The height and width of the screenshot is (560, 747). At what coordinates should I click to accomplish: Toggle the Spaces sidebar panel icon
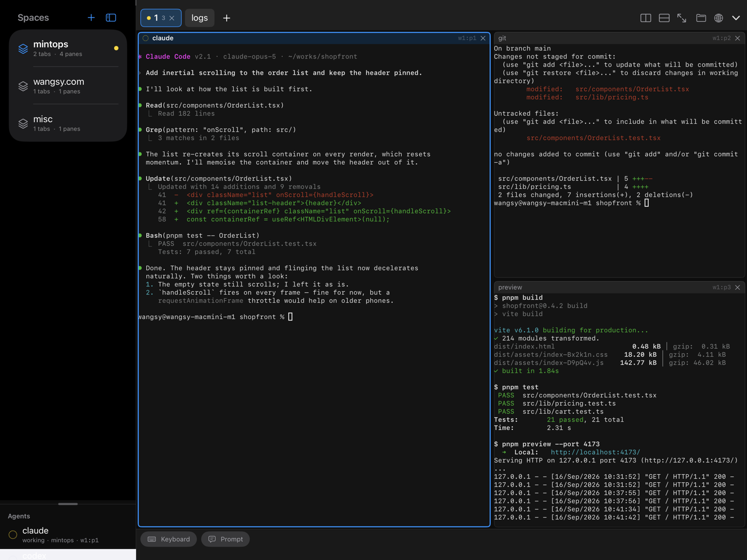[x=111, y=18]
